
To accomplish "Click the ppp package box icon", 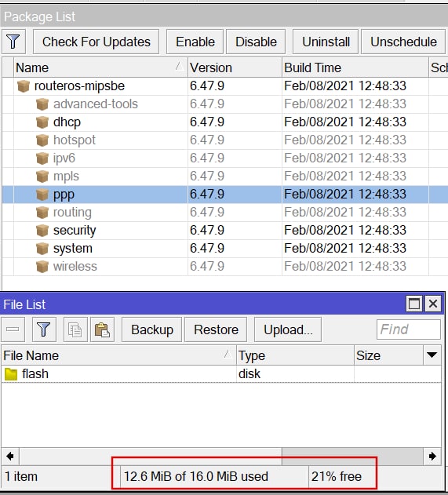I will 42,194.
